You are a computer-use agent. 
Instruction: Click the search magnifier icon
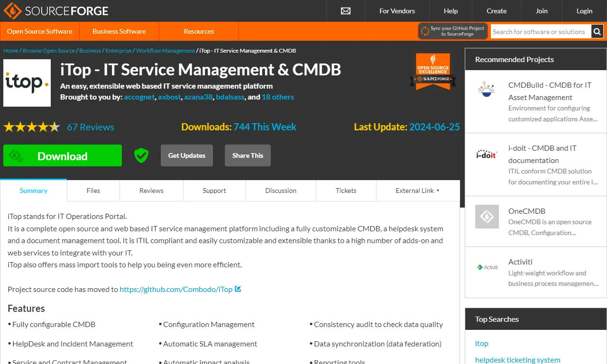click(597, 32)
